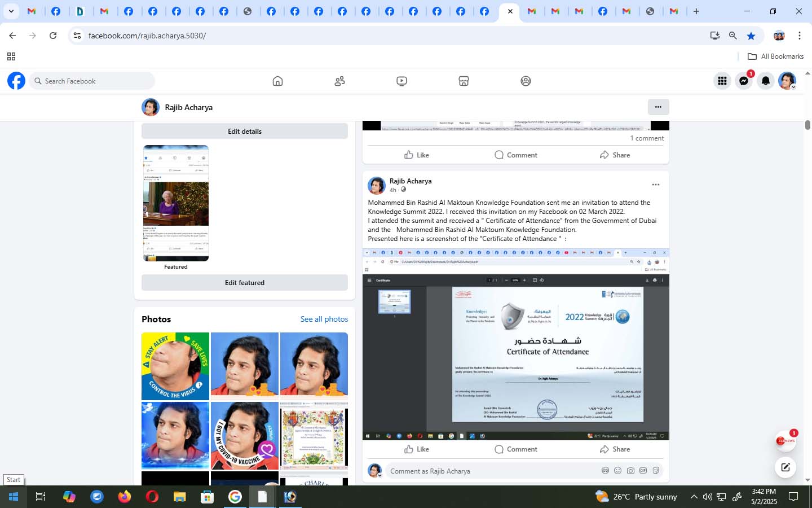Click the install app icon in the address bar
The height and width of the screenshot is (508, 812).
[x=714, y=36]
